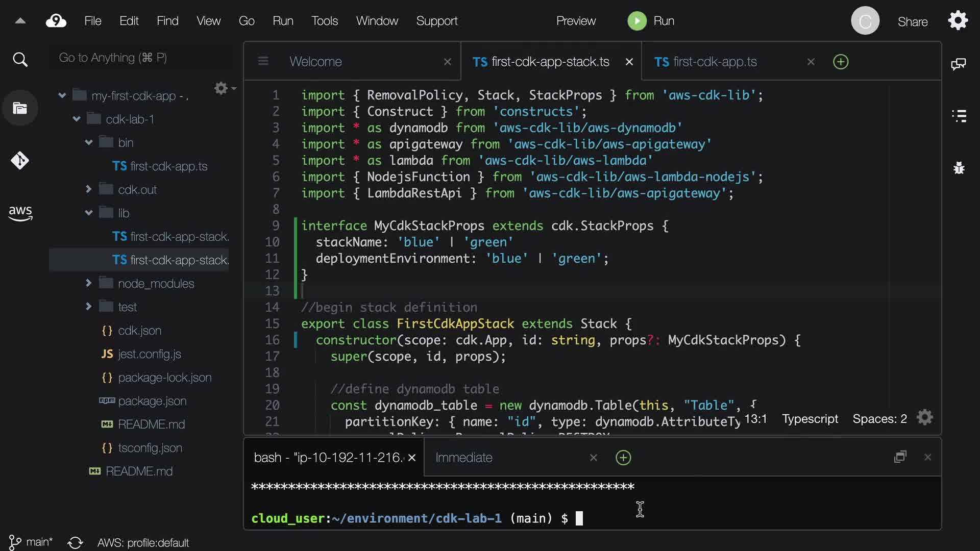Switch to the first-cdk-app.ts tab
Viewport: 980px width, 551px height.
click(x=715, y=62)
